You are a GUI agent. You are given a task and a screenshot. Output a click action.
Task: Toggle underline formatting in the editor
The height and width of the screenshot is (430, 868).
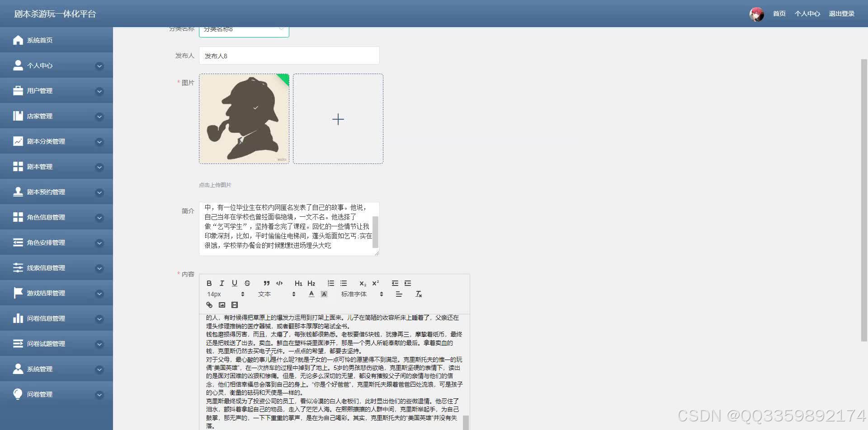(234, 283)
